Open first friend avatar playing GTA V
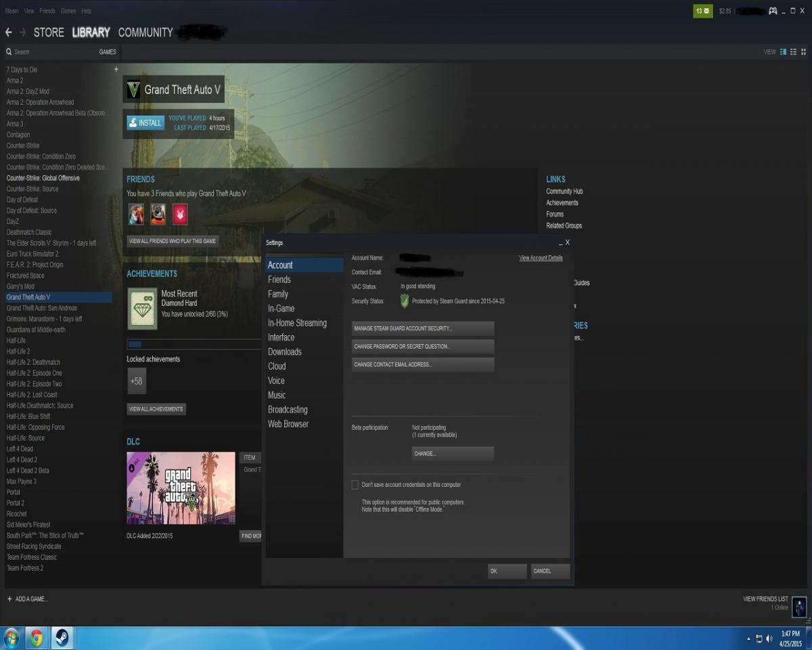This screenshot has height=650, width=812. pyautogui.click(x=136, y=215)
